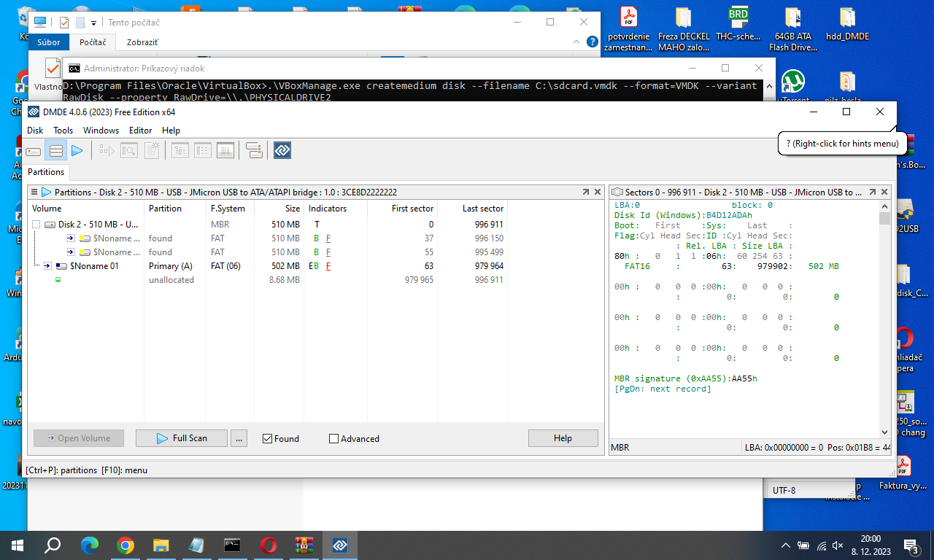
Task: Open the Editor menu
Action: [140, 131]
